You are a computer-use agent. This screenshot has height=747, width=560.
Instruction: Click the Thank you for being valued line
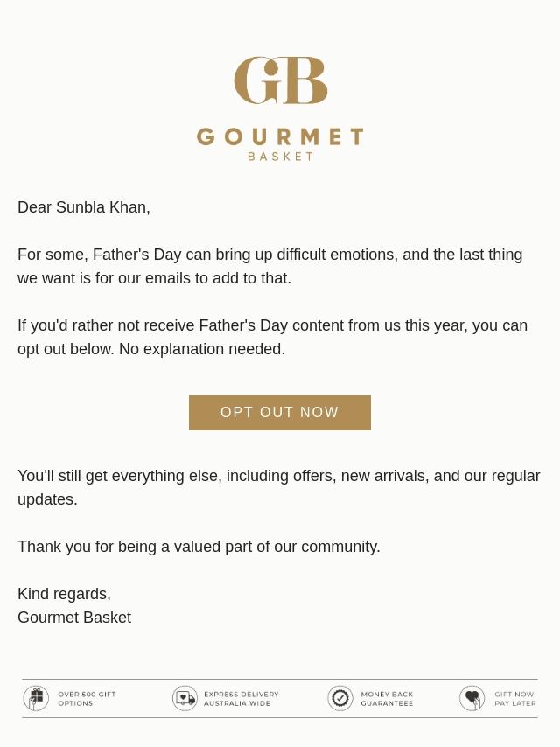[x=199, y=547]
